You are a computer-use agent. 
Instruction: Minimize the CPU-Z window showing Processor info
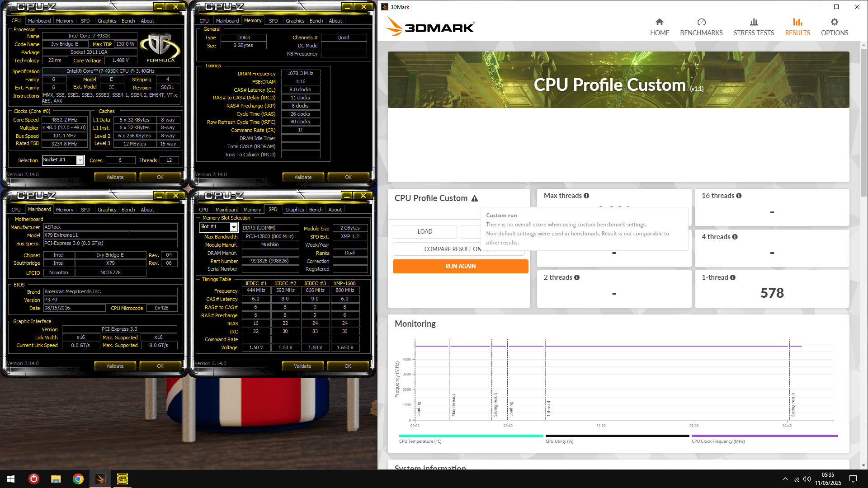159,7
